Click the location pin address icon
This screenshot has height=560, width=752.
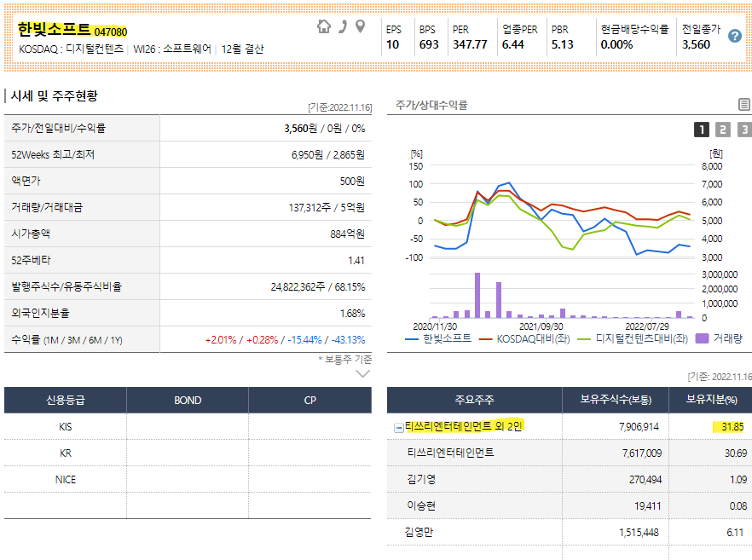point(360,26)
